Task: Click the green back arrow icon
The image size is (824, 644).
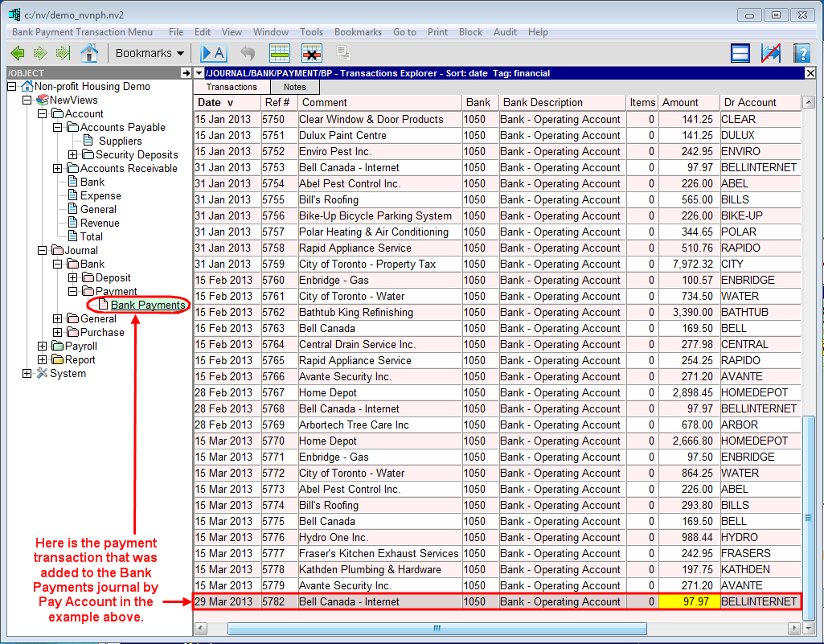Action: (x=18, y=53)
